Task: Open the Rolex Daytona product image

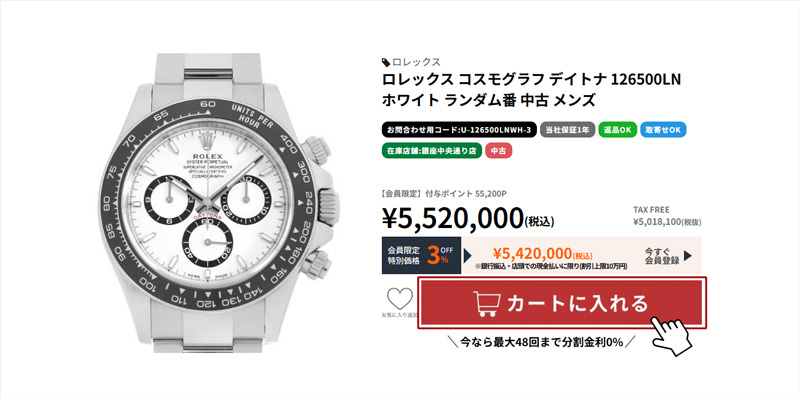Action: tap(215, 203)
